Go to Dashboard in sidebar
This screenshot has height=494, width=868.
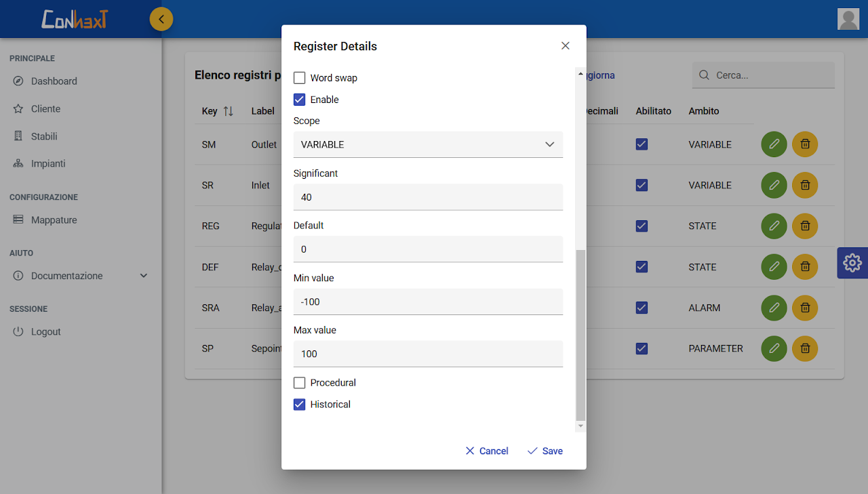pyautogui.click(x=54, y=81)
